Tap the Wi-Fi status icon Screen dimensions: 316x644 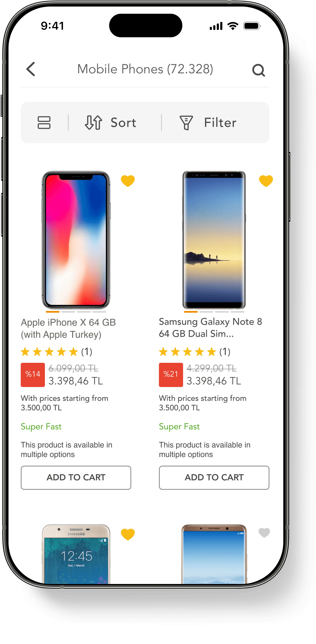tap(233, 26)
